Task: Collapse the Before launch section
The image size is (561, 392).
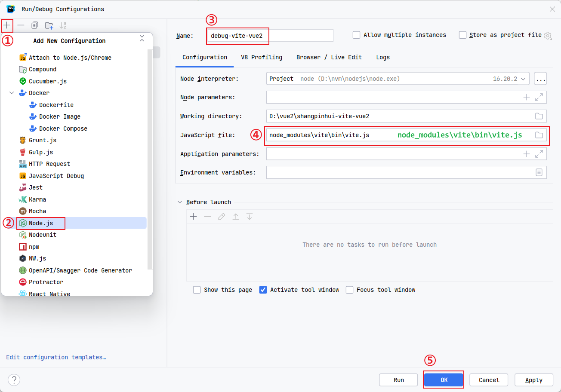Action: pos(179,202)
